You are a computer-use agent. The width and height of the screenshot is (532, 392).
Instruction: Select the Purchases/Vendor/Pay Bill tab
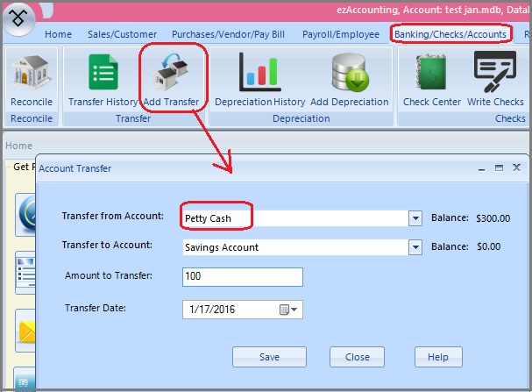pos(227,34)
